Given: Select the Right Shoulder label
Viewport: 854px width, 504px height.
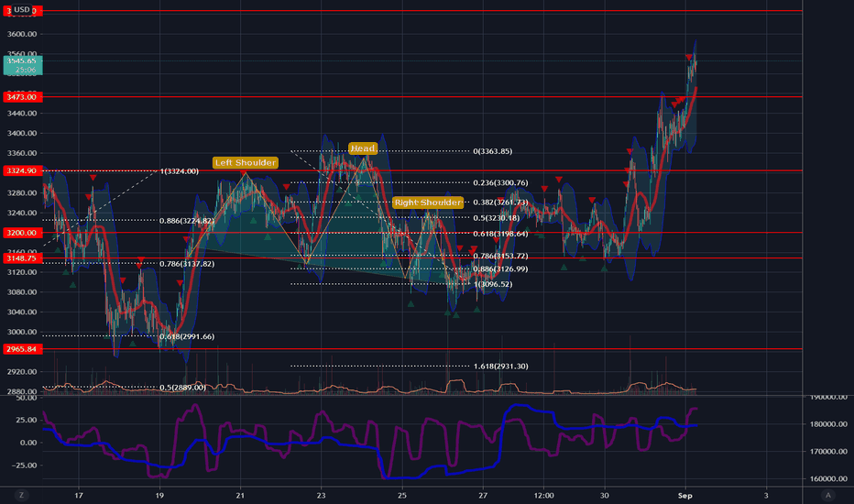Looking at the screenshot, I should [428, 203].
